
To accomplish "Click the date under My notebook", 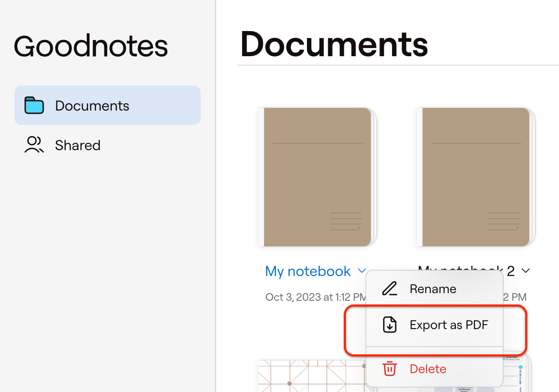I will tap(316, 297).
